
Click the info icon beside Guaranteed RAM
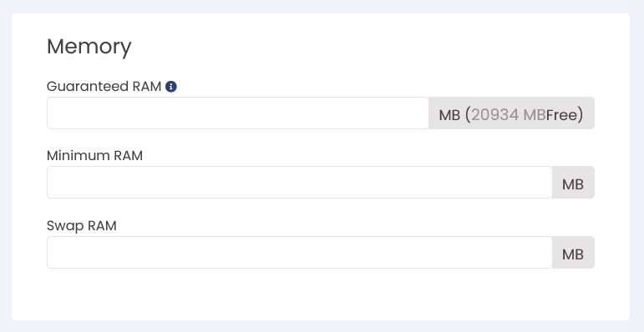(171, 87)
